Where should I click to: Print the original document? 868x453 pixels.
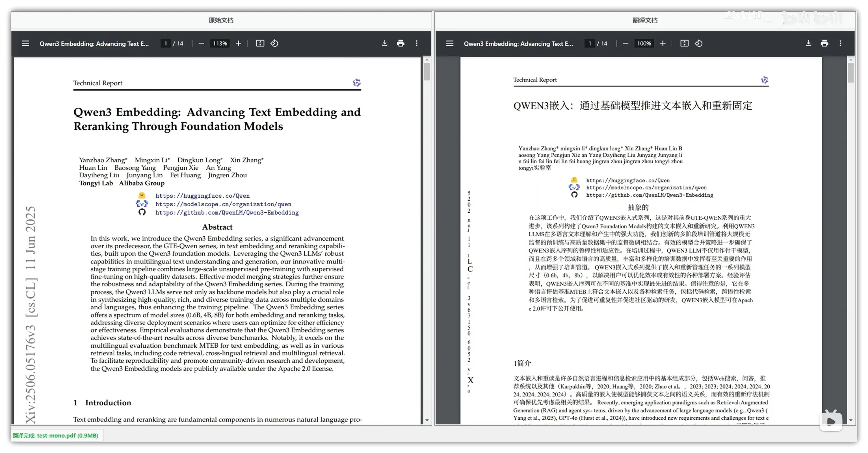pos(401,43)
